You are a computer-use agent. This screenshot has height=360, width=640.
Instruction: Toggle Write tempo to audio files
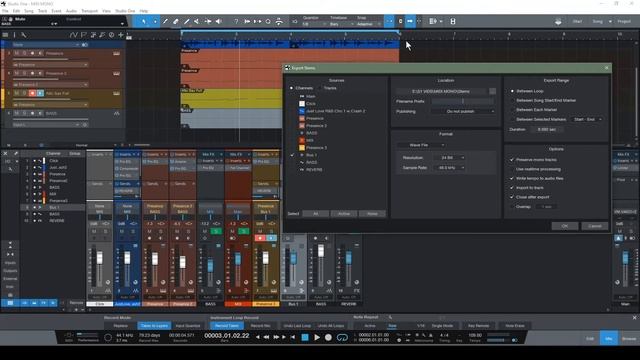tap(512, 178)
